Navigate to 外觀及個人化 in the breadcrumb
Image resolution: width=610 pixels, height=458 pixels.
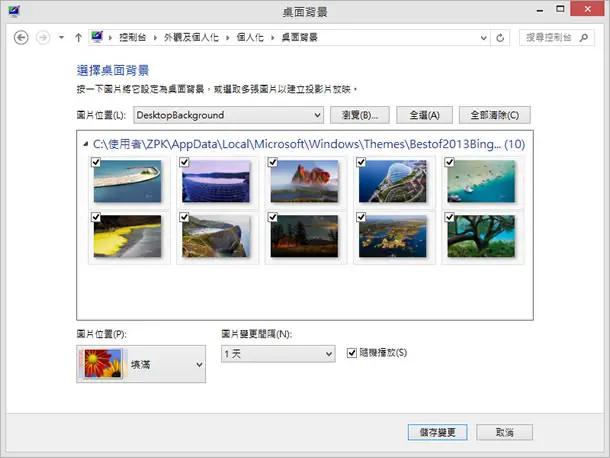(x=191, y=37)
